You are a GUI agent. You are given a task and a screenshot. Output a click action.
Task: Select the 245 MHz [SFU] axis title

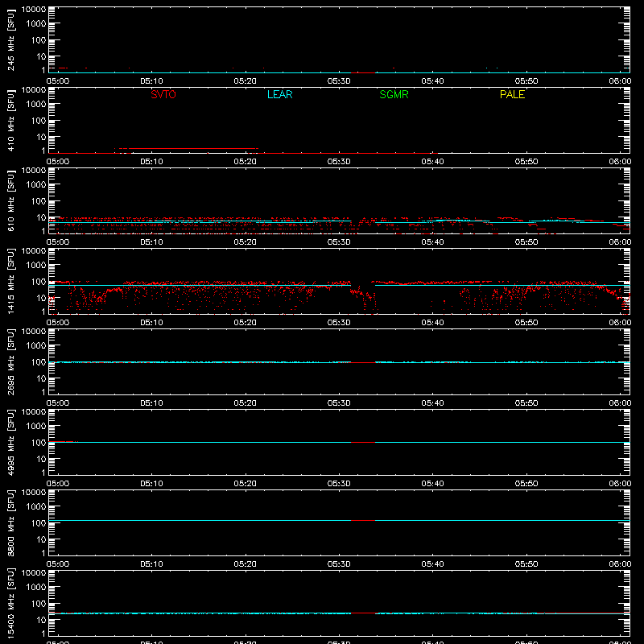(x=10, y=40)
